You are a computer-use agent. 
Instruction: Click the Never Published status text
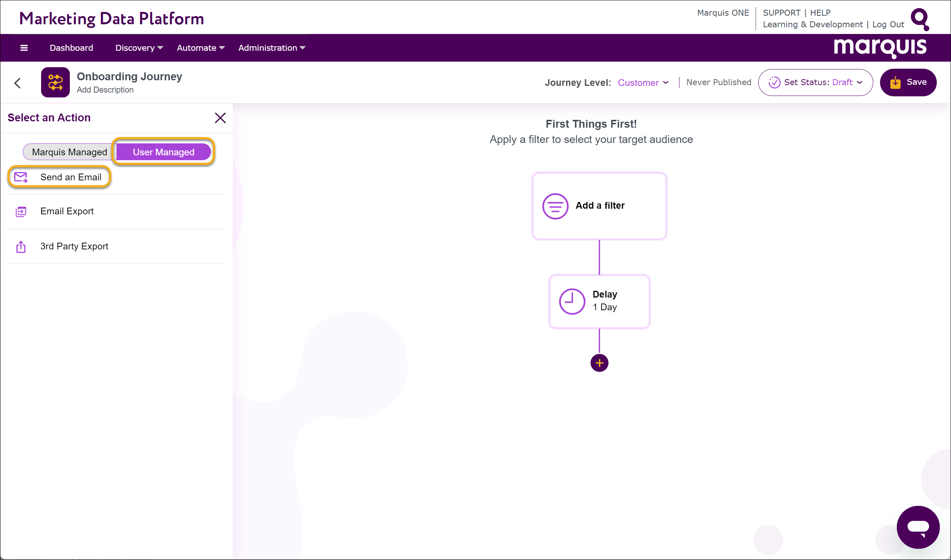click(x=718, y=82)
